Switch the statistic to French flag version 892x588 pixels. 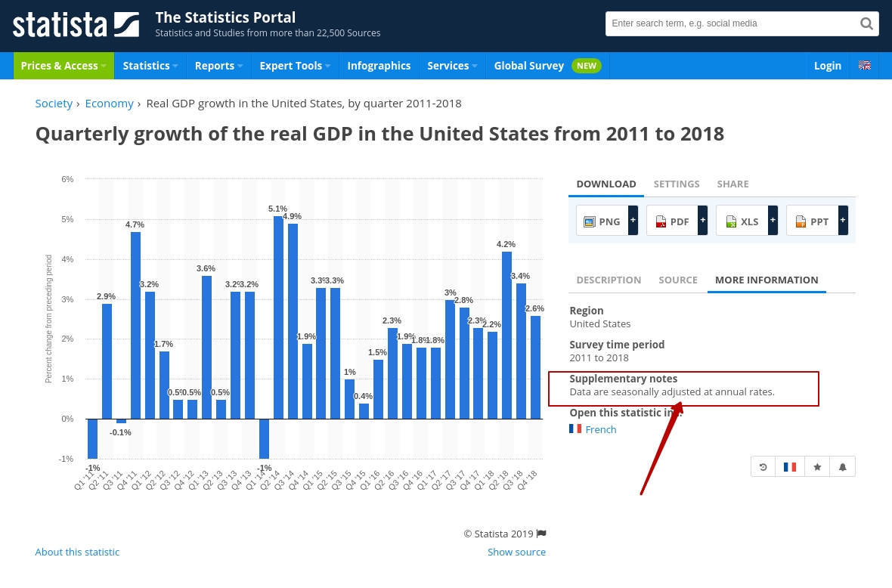tap(790, 466)
